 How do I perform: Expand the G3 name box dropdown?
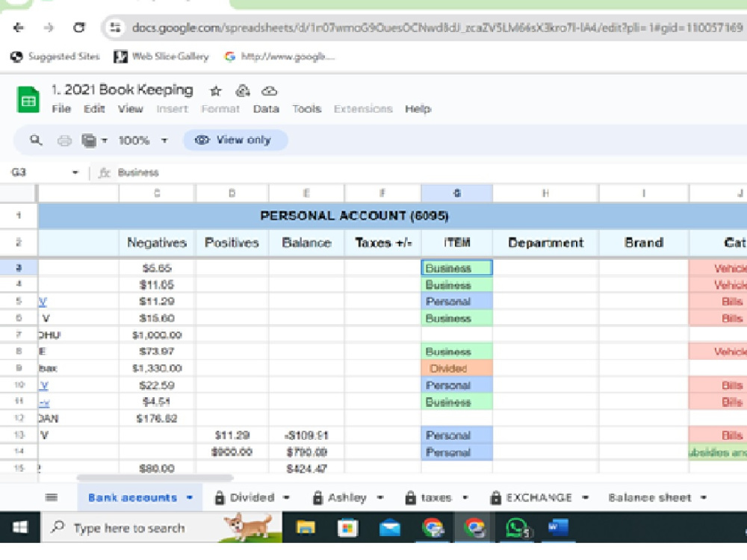pos(75,172)
